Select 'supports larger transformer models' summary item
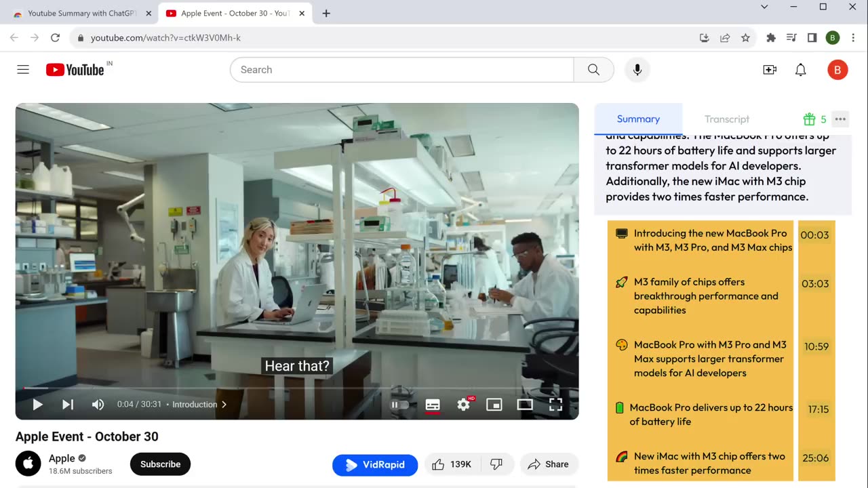Viewport: 868px width, 488px height. tap(710, 359)
